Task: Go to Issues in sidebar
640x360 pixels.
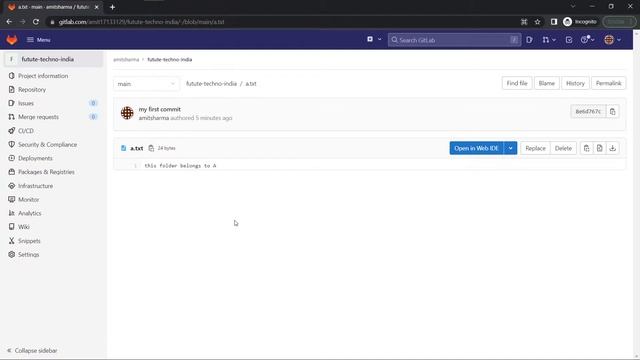Action: point(26,103)
